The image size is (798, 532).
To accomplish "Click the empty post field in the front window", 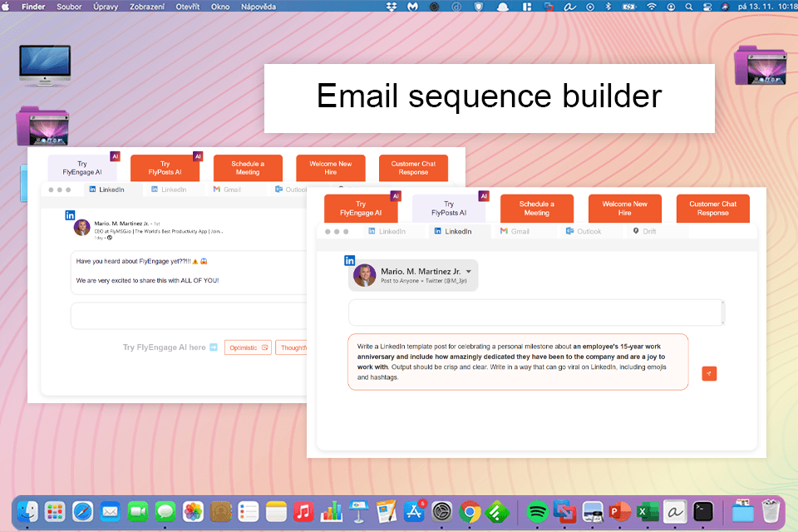I will (x=536, y=313).
